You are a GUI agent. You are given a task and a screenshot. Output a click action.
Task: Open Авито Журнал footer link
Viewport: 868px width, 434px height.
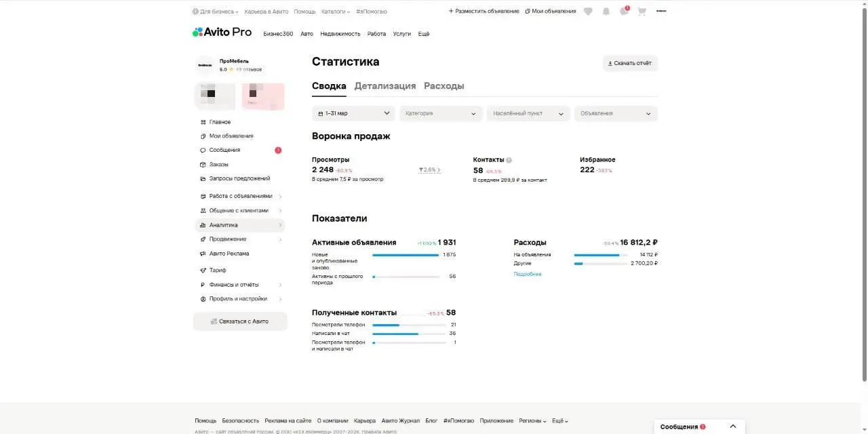tap(401, 421)
